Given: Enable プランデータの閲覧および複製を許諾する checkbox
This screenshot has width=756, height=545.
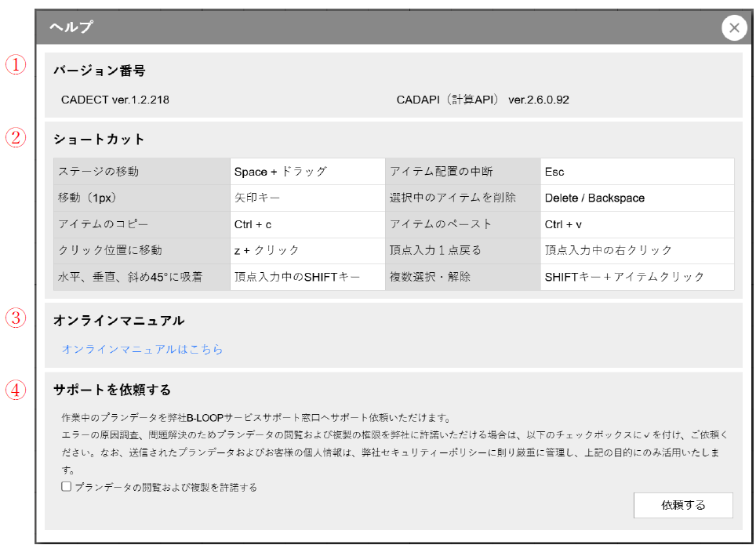Looking at the screenshot, I should point(67,487).
